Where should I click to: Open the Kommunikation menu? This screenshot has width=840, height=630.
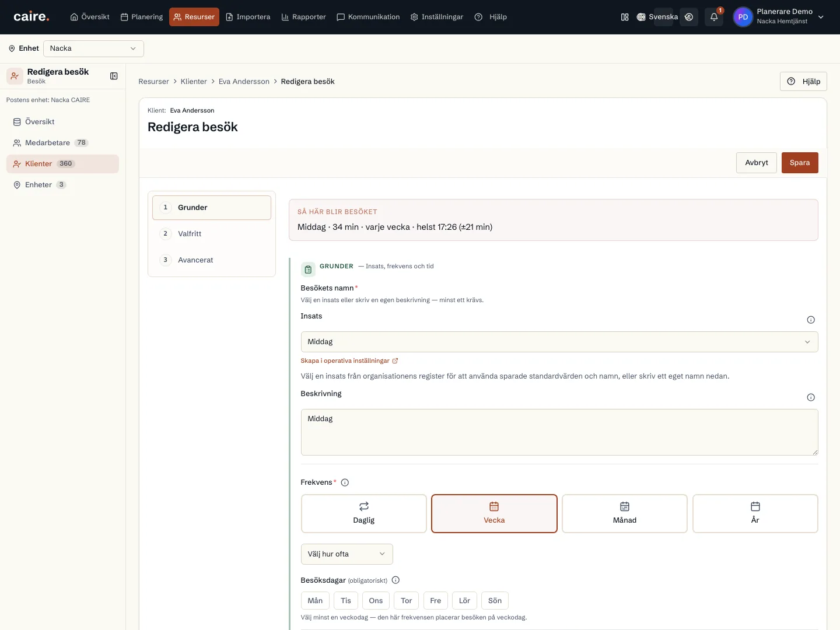[368, 17]
